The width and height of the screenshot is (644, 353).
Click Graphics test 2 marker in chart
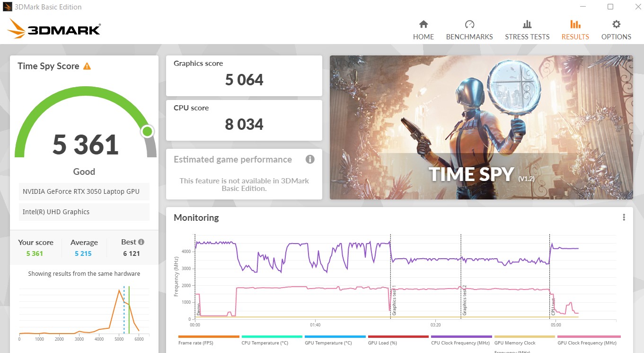(465, 301)
